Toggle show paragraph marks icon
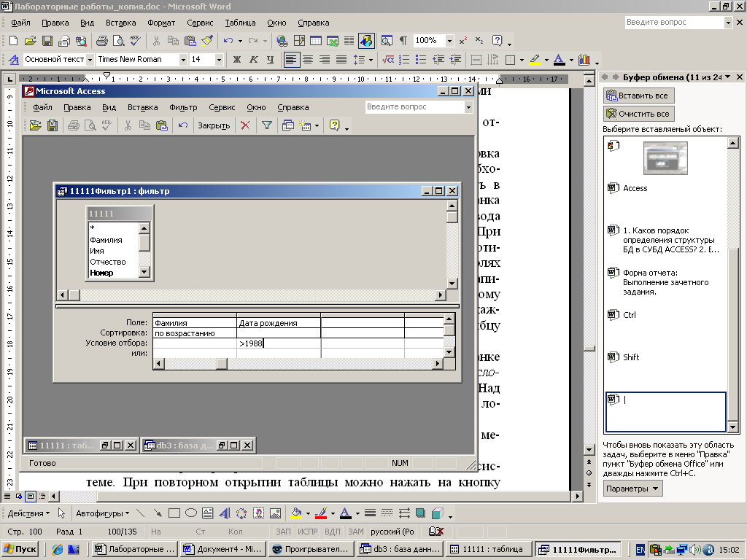The height and width of the screenshot is (560, 747). pyautogui.click(x=403, y=41)
